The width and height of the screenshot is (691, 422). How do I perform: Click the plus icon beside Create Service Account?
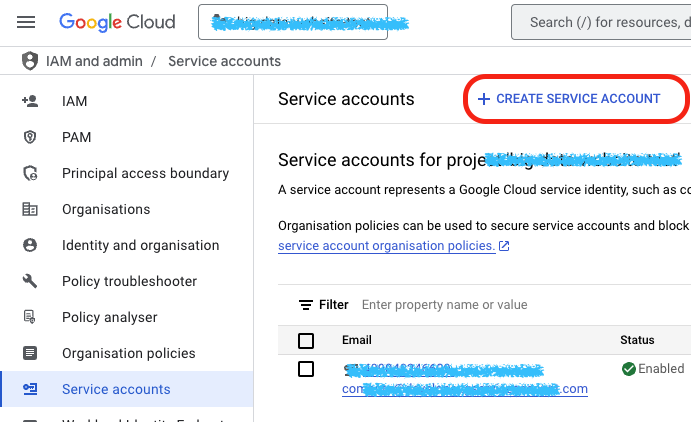point(484,99)
